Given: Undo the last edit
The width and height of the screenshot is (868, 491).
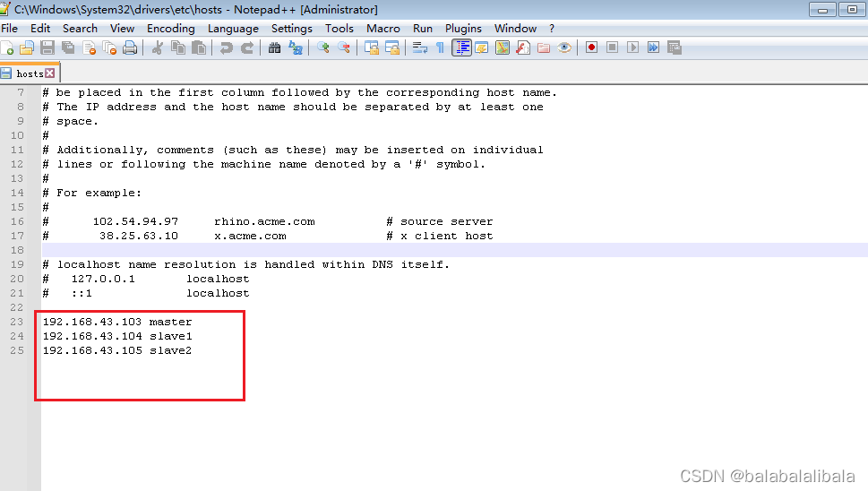Looking at the screenshot, I should [x=226, y=48].
